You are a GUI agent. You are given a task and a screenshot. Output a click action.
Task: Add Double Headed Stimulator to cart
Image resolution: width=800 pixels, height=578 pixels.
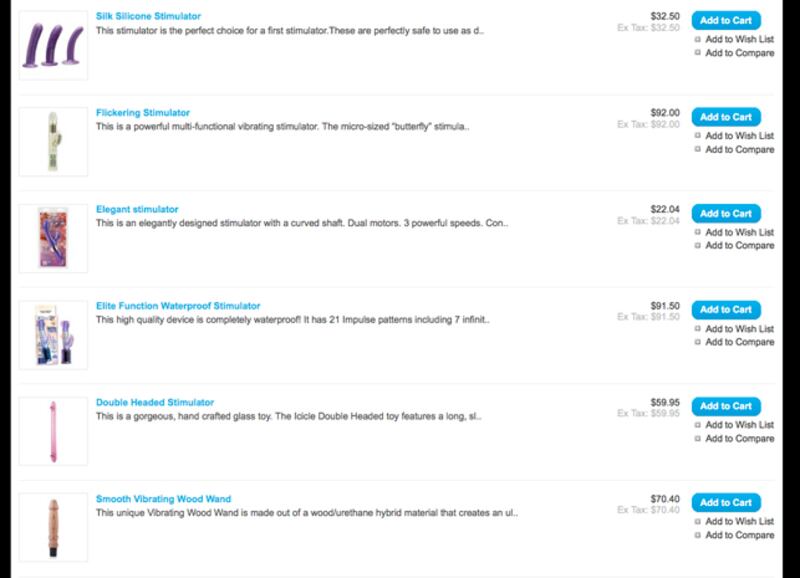coord(725,406)
